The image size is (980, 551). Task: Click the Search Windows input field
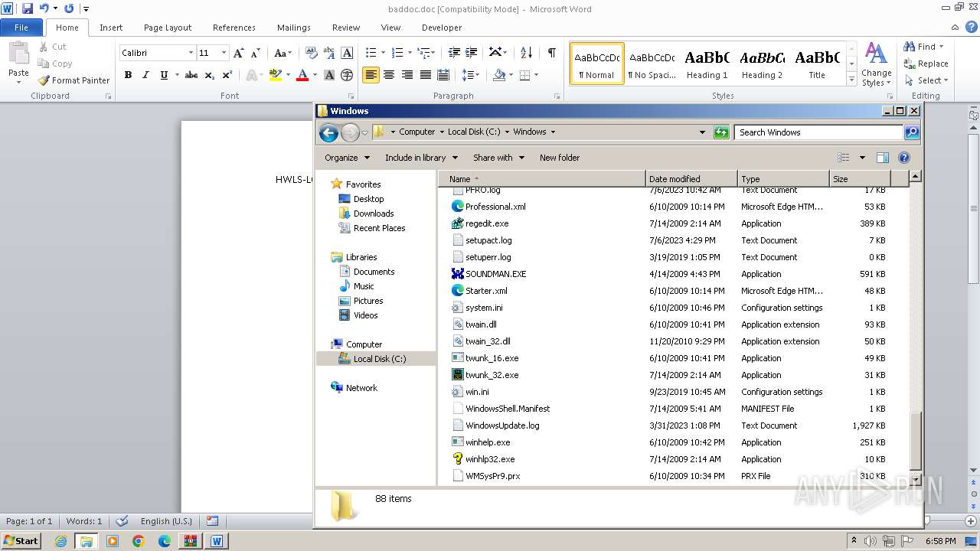(818, 132)
